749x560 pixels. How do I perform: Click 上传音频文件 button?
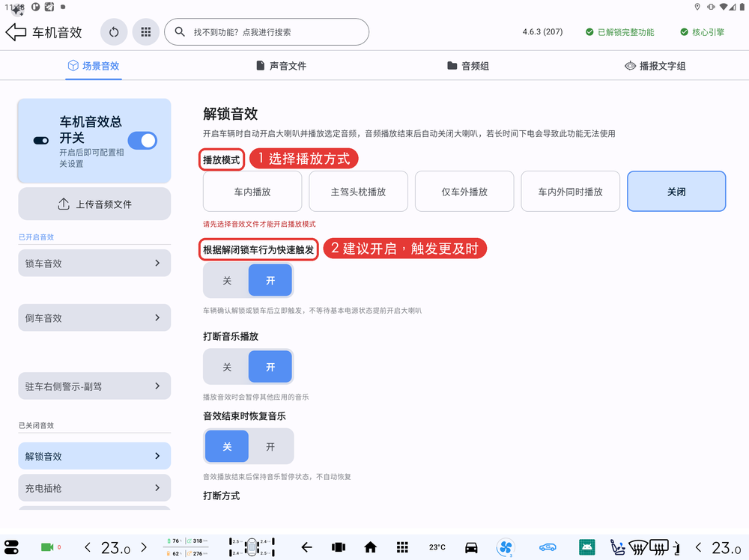tap(94, 204)
